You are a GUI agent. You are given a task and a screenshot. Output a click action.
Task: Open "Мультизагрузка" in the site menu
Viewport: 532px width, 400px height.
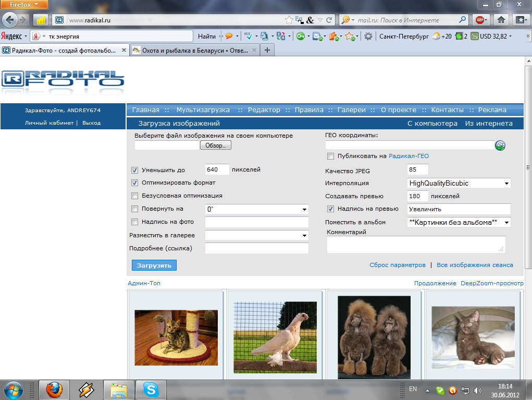[x=203, y=110]
